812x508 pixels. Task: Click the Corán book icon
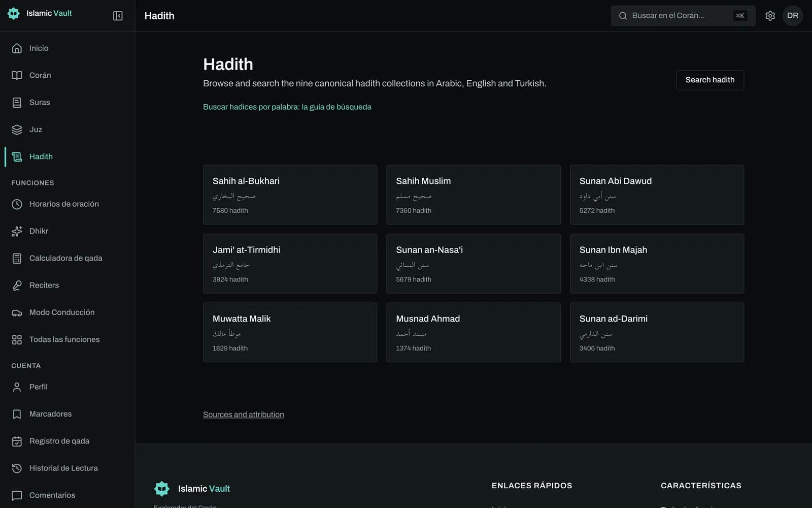17,75
